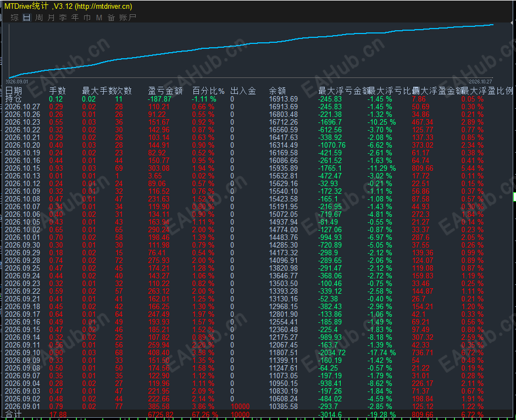Click the 2026.09.01 chart start date label

[x=17, y=82]
